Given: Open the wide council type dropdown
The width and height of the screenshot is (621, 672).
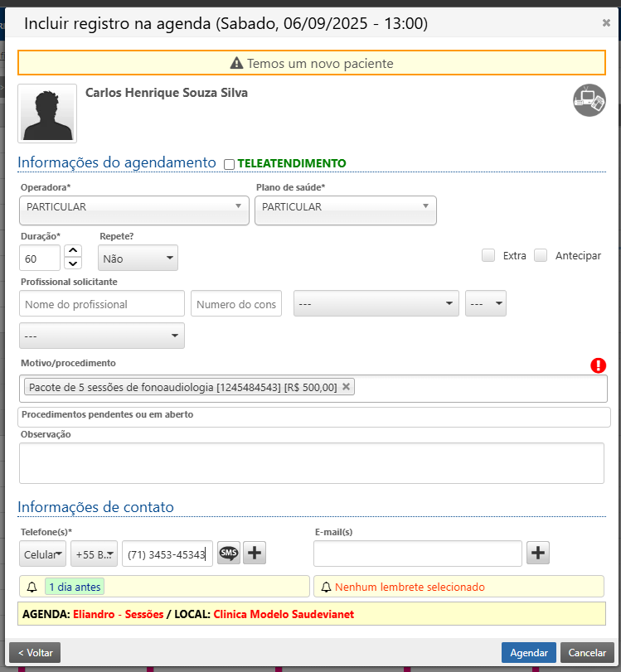Looking at the screenshot, I should coord(376,303).
